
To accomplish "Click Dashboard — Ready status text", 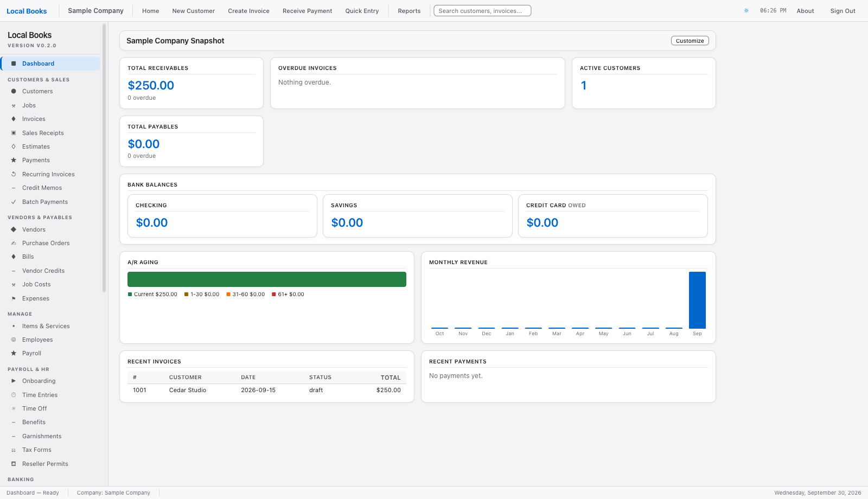I will (x=33, y=493).
